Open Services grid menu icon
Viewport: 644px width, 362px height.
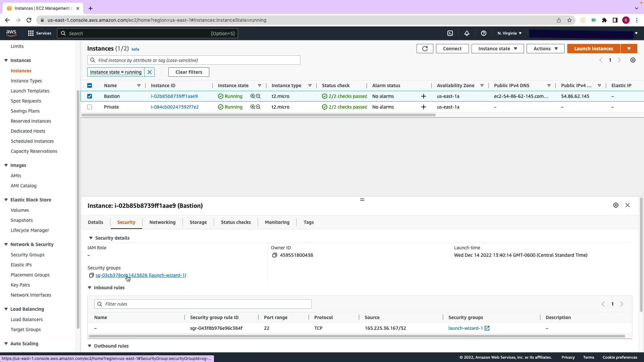(x=31, y=33)
